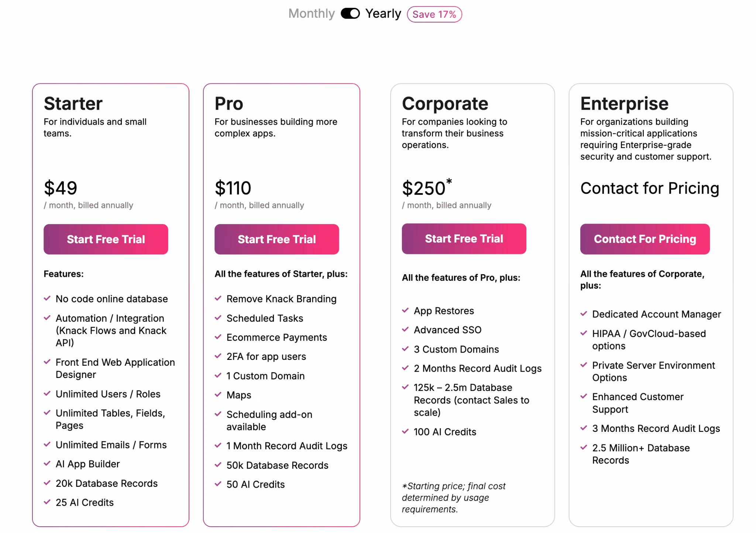The height and width of the screenshot is (533, 756).
Task: Click the Contact For Pricing button
Action: pos(645,239)
